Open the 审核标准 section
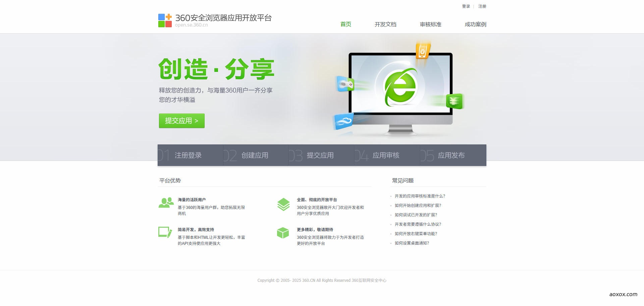Screen dimensions: 644x306 click(431, 24)
